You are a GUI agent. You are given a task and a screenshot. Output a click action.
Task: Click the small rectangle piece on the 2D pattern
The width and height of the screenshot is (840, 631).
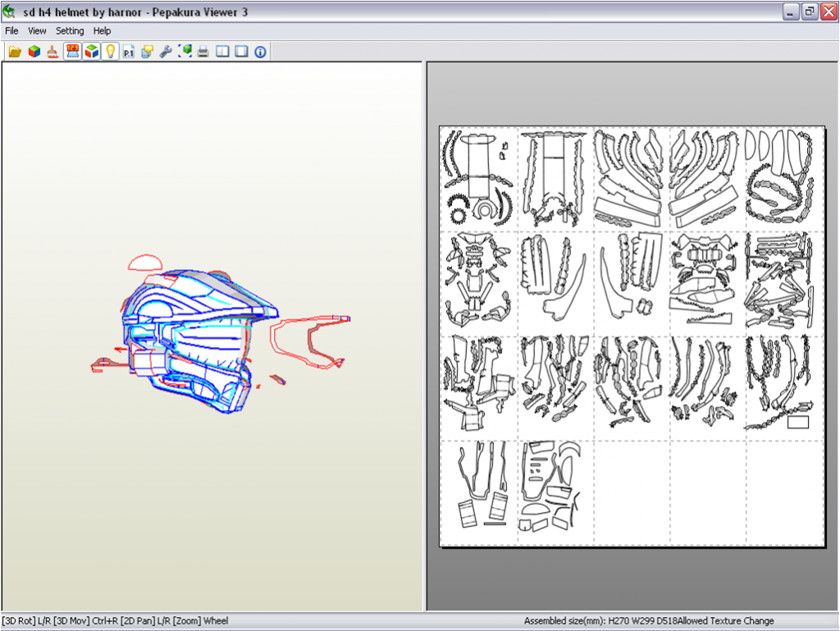click(797, 422)
